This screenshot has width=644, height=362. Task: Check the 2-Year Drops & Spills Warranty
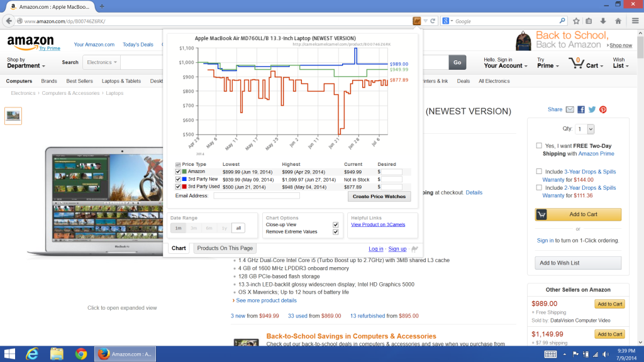coord(539,187)
